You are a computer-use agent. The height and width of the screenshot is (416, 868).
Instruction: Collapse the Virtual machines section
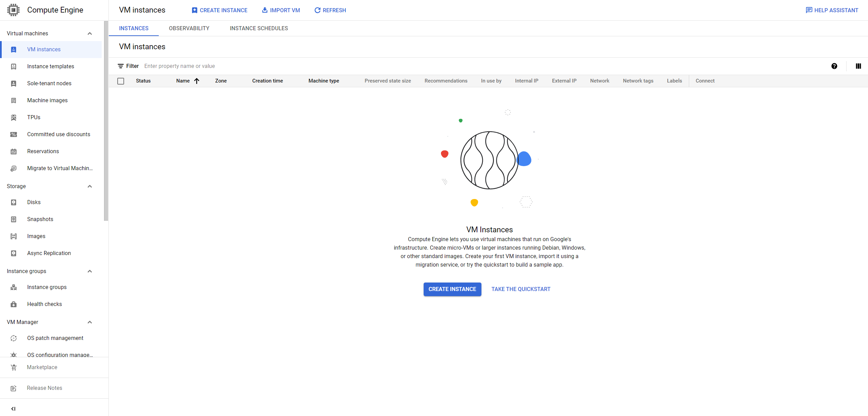(x=90, y=33)
